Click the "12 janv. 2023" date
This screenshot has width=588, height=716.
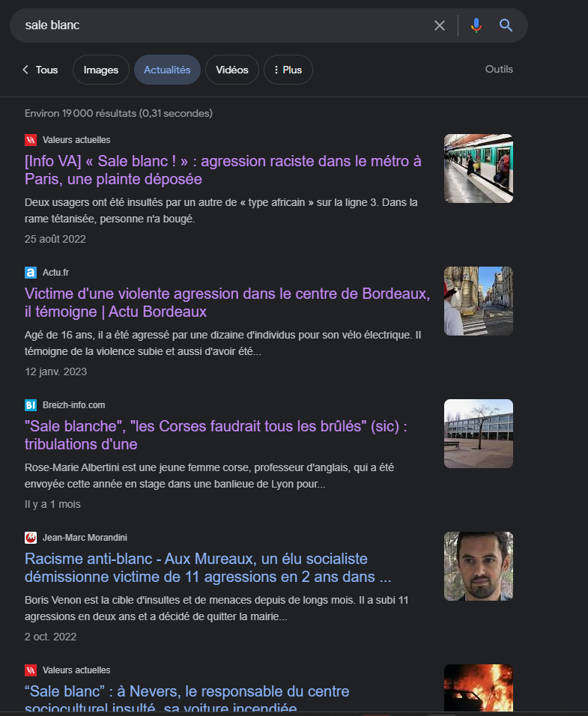55,371
